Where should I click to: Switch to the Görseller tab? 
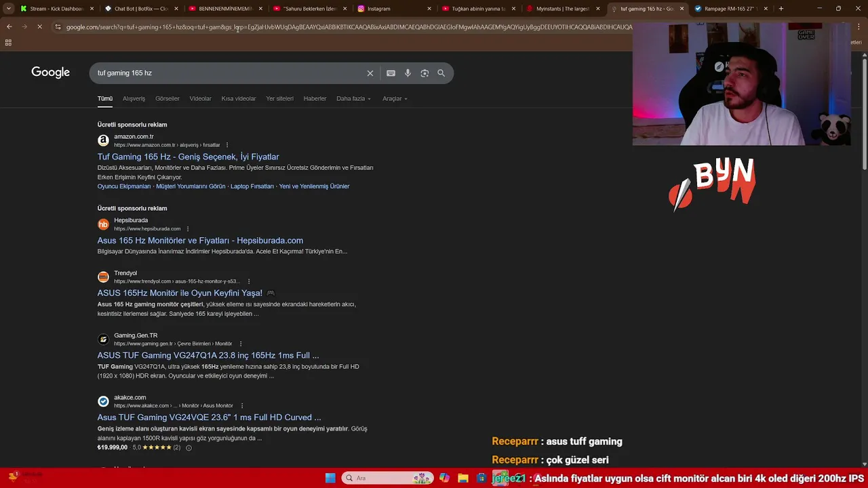pos(167,99)
